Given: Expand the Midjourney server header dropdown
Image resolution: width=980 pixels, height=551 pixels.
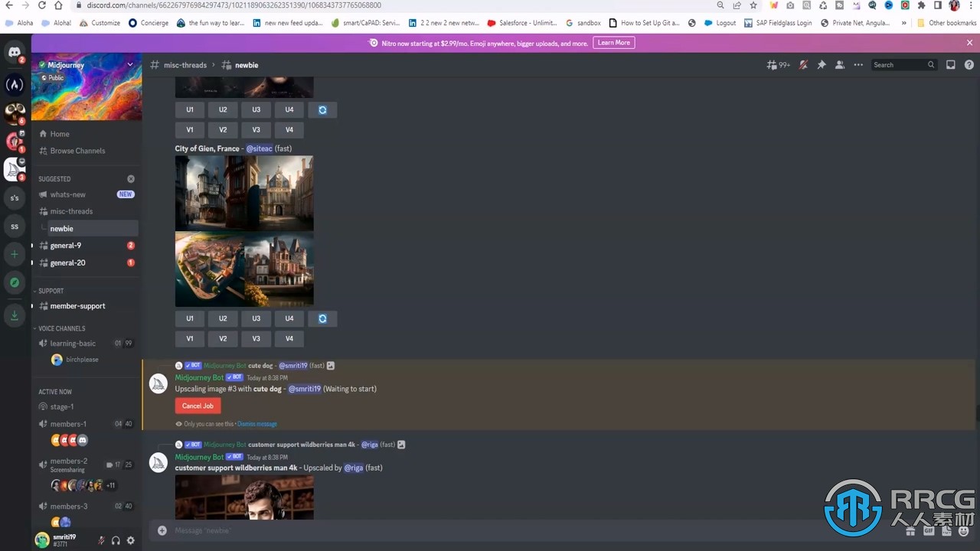Looking at the screenshot, I should (x=130, y=65).
